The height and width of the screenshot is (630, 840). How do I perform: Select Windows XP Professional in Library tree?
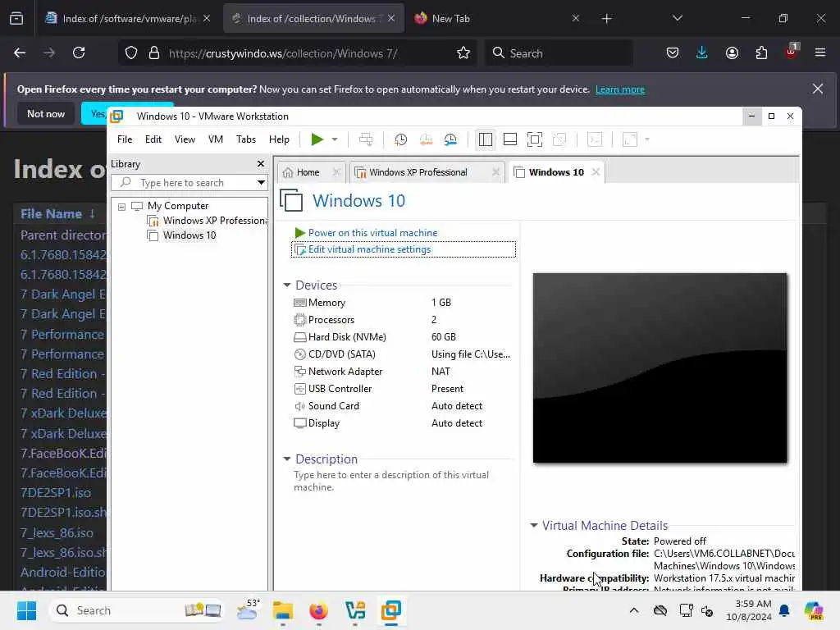pyautogui.click(x=207, y=221)
